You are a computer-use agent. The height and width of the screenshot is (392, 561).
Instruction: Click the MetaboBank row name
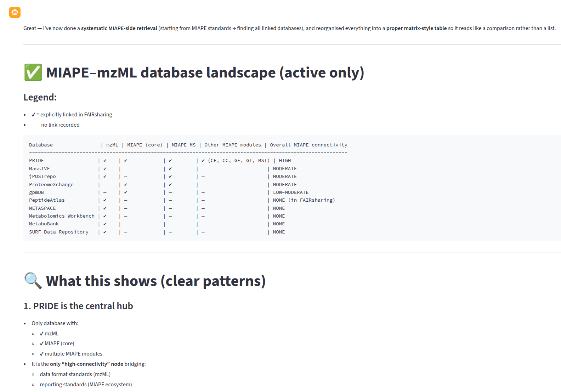pyautogui.click(x=44, y=224)
